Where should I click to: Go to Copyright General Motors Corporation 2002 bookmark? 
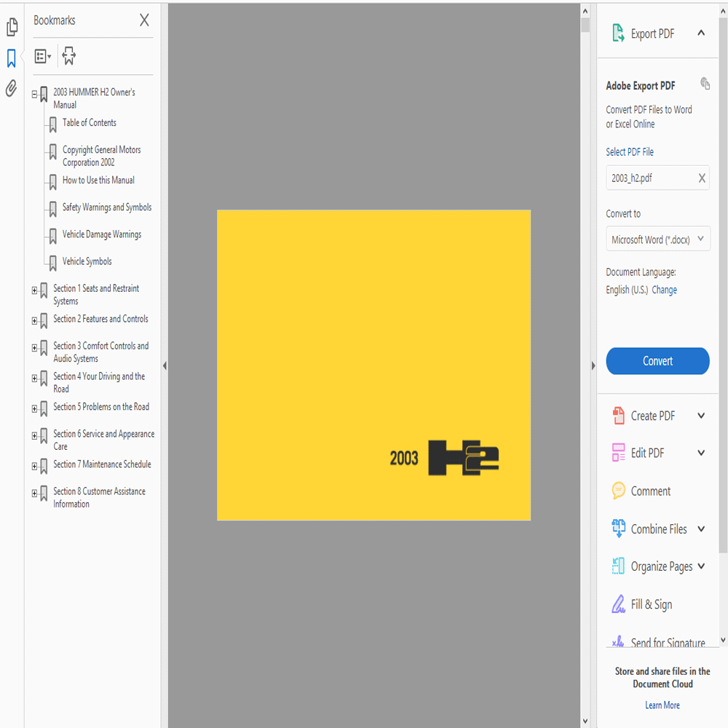click(x=102, y=156)
